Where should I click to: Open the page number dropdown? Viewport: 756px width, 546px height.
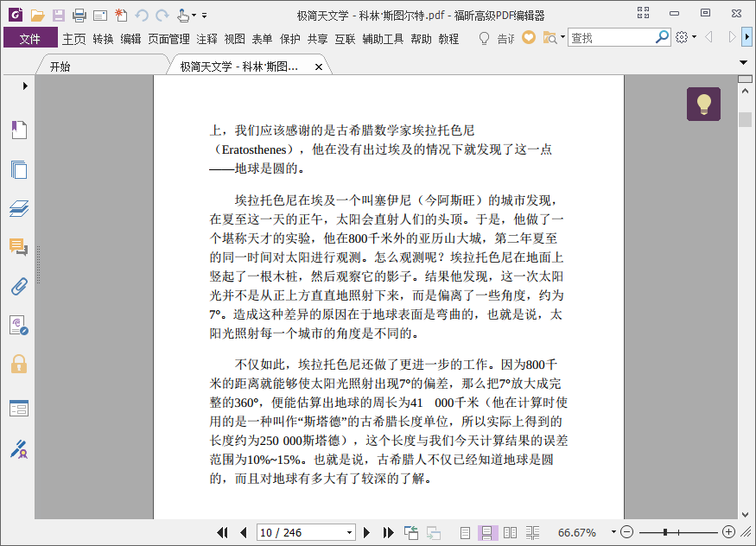(x=350, y=532)
